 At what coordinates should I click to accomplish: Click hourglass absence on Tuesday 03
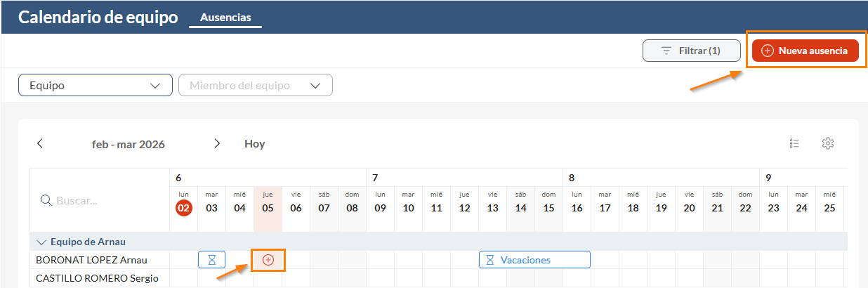tap(212, 260)
